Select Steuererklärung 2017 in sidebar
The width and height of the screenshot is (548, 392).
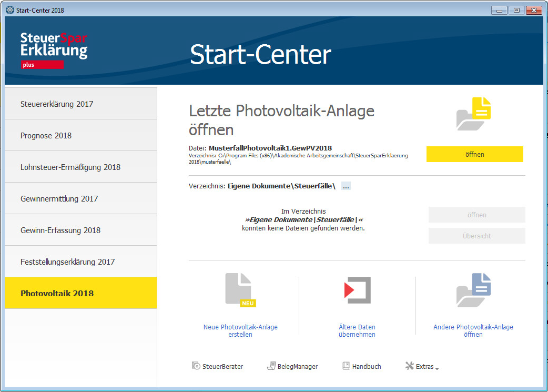click(81, 104)
